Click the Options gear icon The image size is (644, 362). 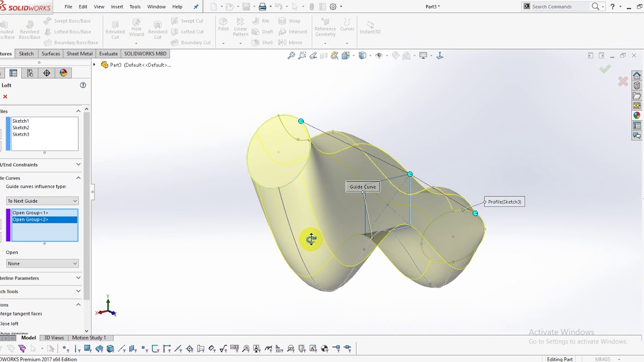pos(333,7)
